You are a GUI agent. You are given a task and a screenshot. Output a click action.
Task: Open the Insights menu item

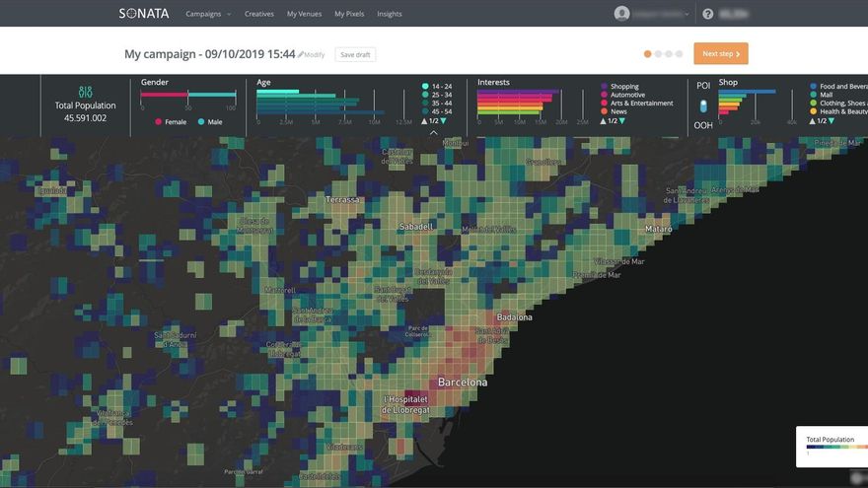[x=389, y=14]
